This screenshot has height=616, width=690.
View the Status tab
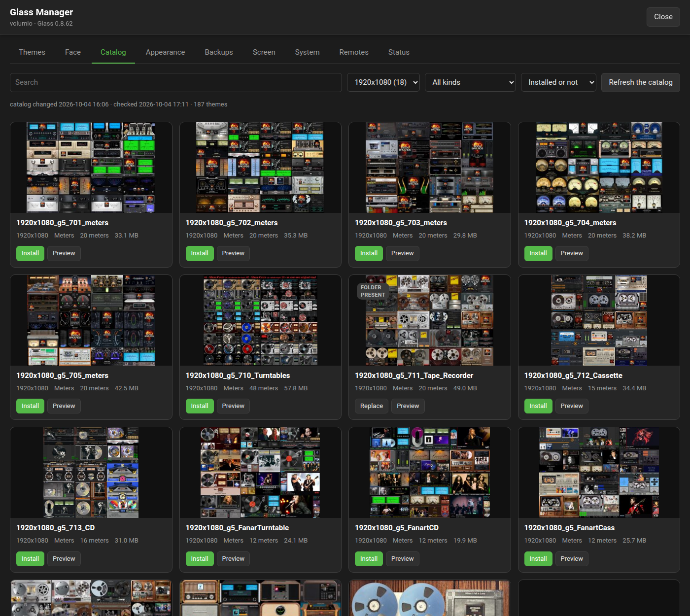(x=399, y=52)
